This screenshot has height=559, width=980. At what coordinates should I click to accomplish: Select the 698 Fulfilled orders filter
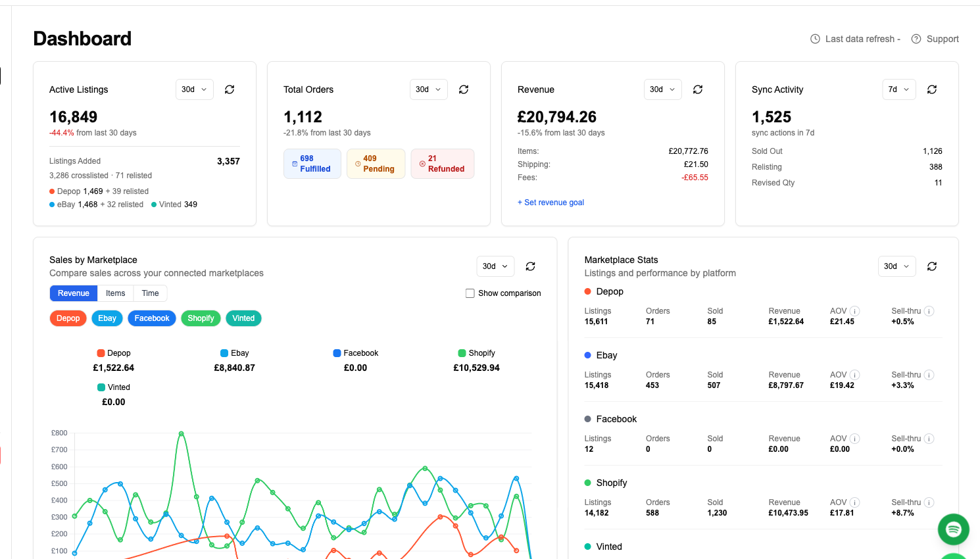tap(312, 163)
